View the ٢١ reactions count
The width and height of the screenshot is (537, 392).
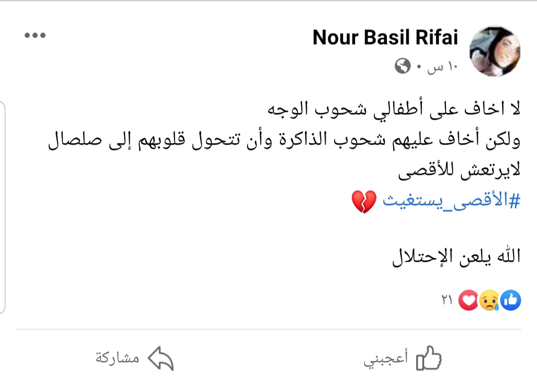point(447,300)
